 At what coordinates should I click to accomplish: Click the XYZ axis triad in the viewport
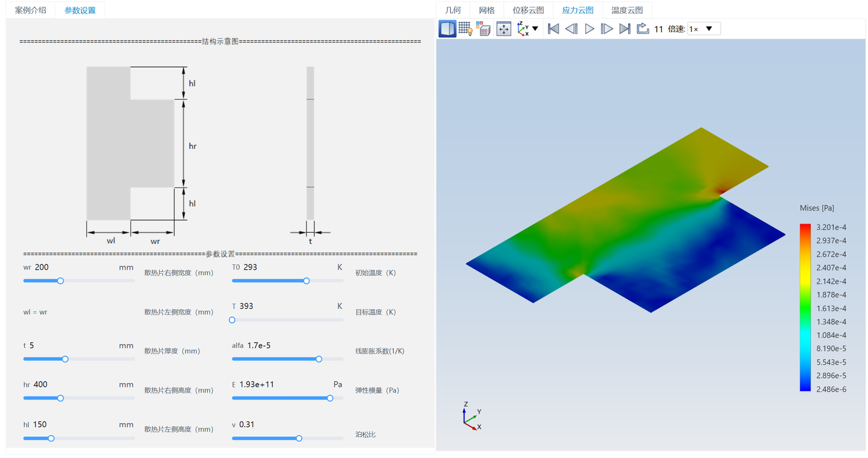[471, 416]
